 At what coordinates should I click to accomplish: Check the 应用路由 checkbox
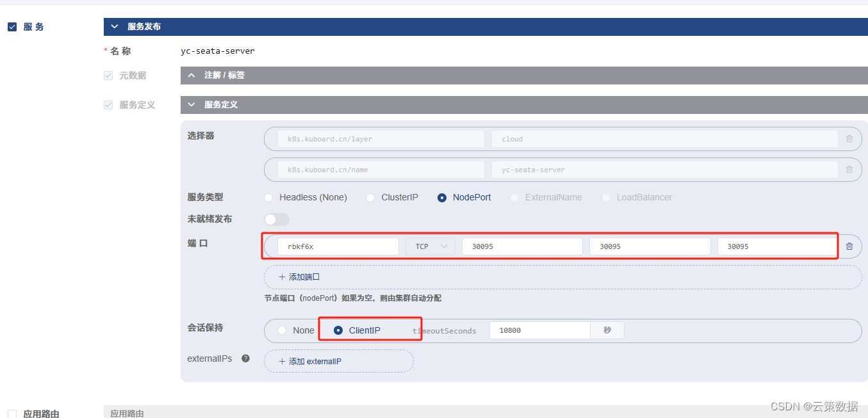click(x=12, y=414)
